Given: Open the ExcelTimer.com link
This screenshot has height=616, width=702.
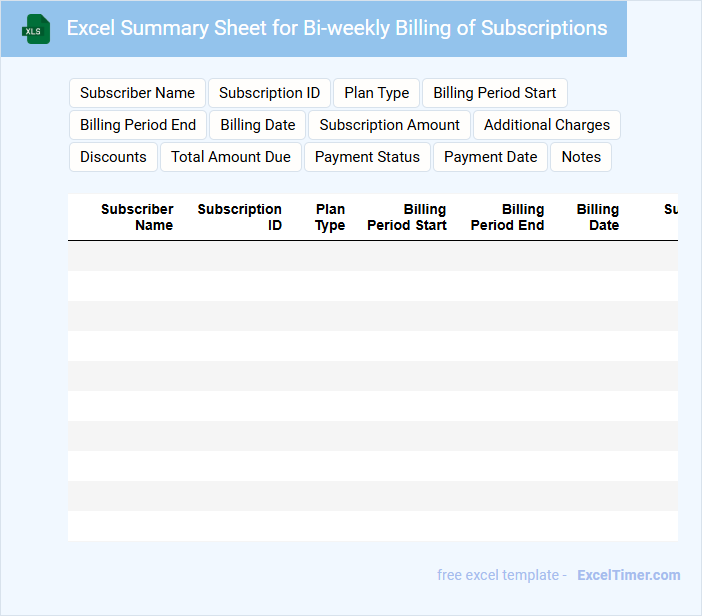Looking at the screenshot, I should pyautogui.click(x=628, y=575).
